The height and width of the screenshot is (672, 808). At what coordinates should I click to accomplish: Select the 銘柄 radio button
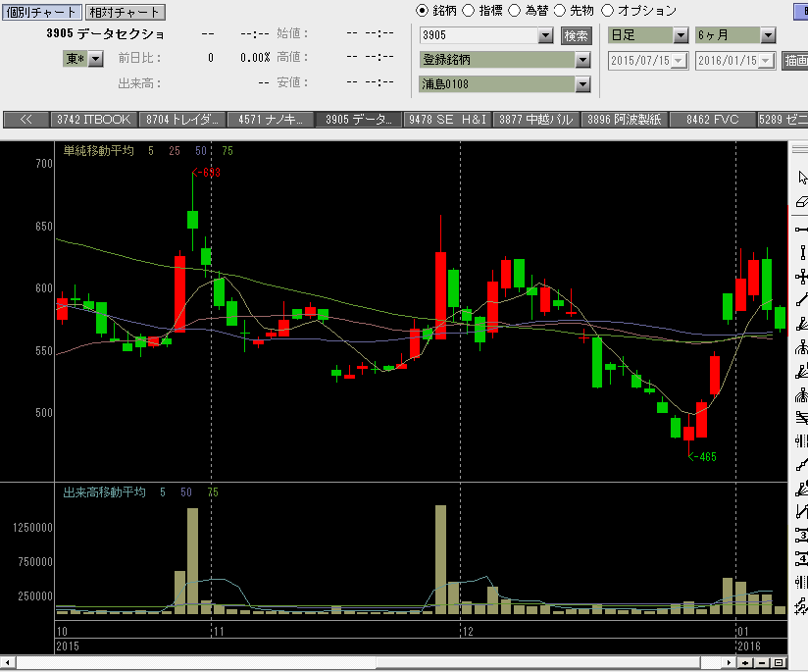point(422,11)
